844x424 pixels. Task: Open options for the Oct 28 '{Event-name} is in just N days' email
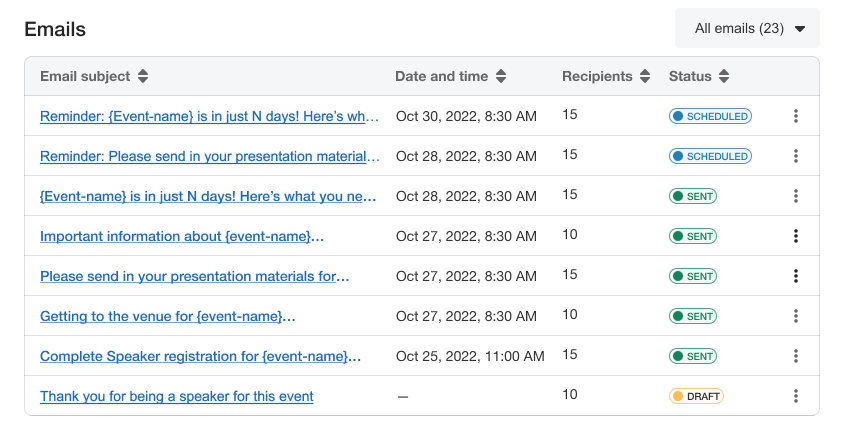point(796,196)
